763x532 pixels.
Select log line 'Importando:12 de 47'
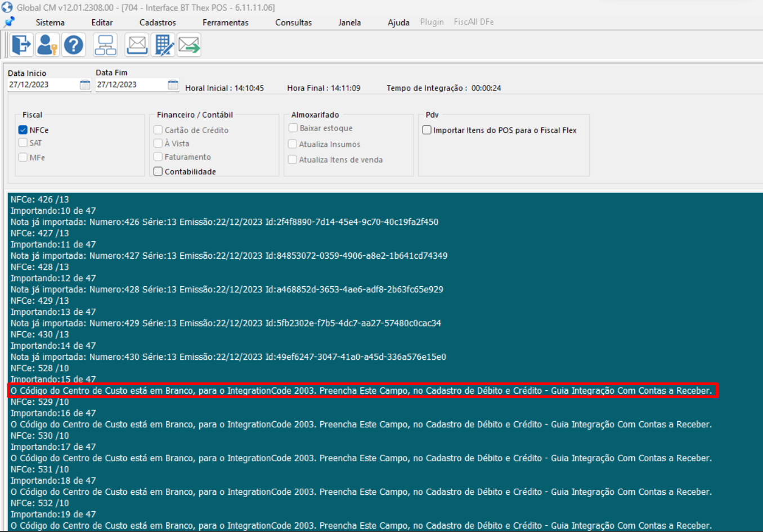[x=53, y=278]
